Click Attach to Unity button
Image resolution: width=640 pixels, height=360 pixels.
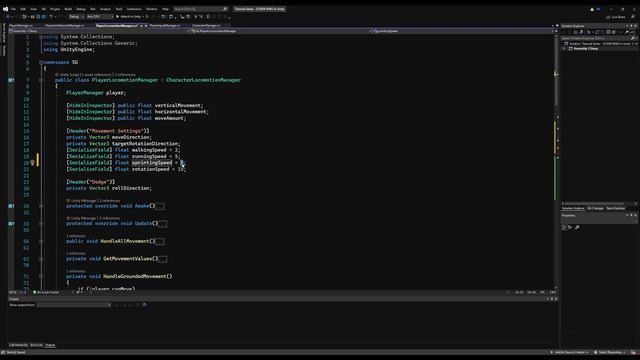129,17
